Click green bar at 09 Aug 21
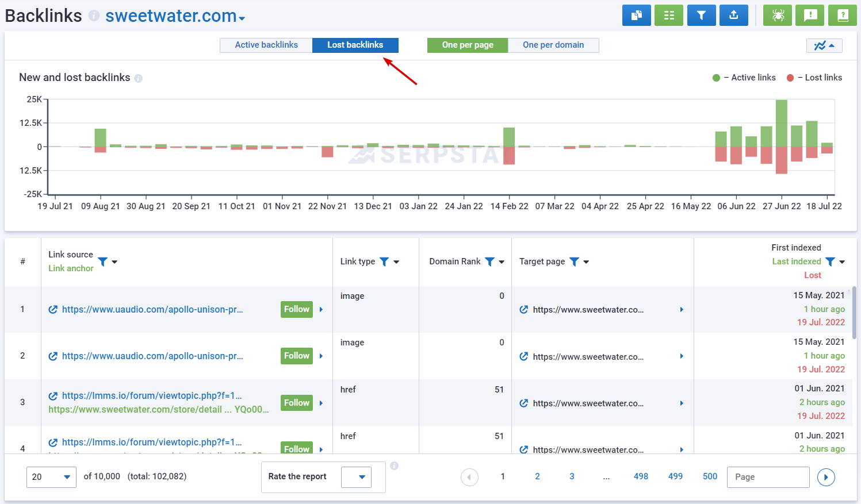861x504 pixels. 100,137
